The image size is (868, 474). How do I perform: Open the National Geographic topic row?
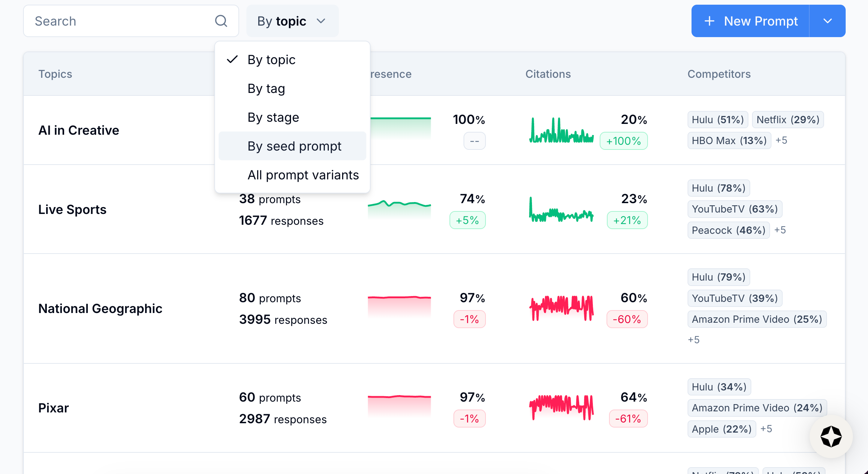[x=100, y=308]
